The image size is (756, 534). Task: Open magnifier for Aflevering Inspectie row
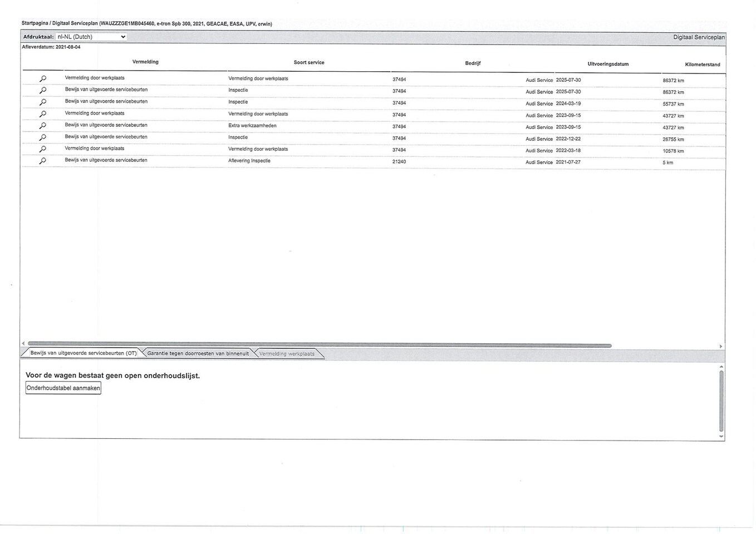coord(43,161)
